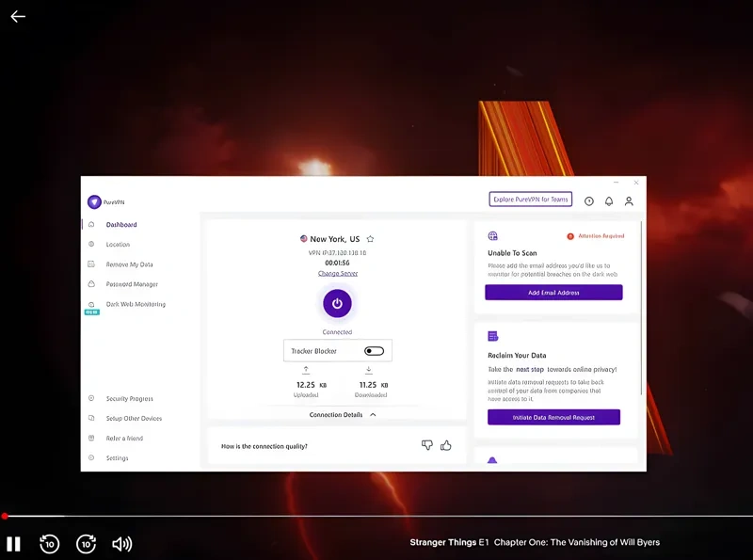Image resolution: width=753 pixels, height=560 pixels.
Task: Click the VPN power button to disconnect
Action: coord(337,303)
